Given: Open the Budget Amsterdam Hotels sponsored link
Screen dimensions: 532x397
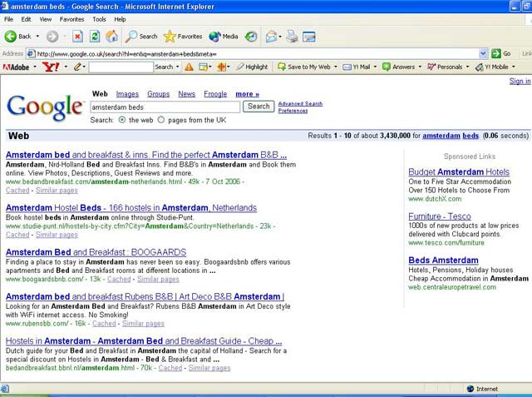Looking at the screenshot, I should point(459,171).
